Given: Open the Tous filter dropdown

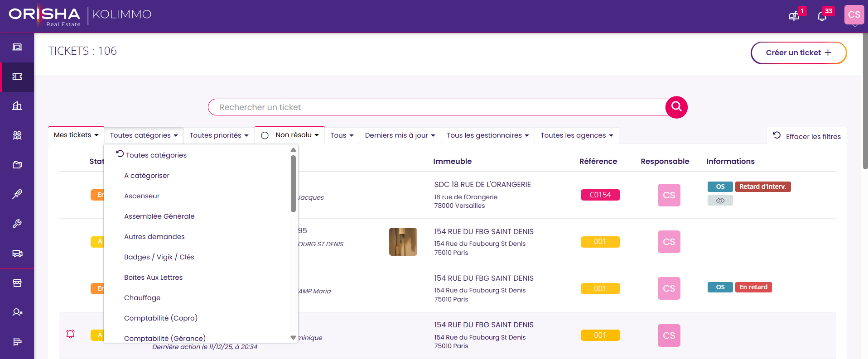Looking at the screenshot, I should coord(342,135).
